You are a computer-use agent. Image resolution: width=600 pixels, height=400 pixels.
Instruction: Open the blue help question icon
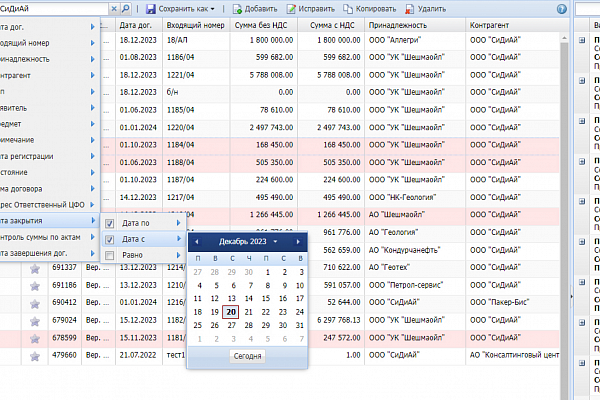[561, 9]
